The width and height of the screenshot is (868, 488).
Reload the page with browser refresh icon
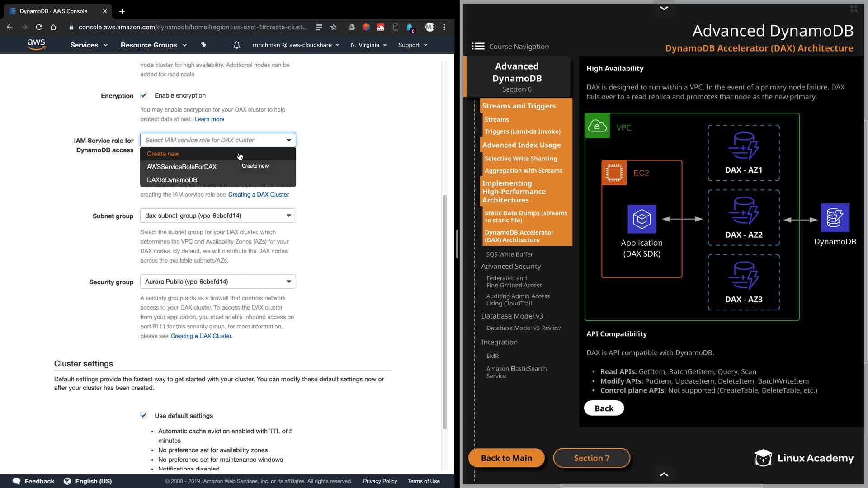[39, 27]
